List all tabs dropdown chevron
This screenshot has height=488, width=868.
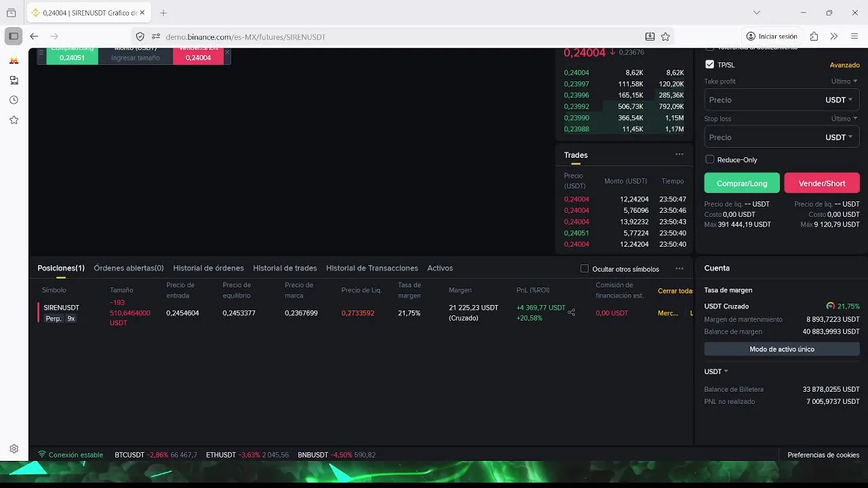pyautogui.click(x=757, y=13)
